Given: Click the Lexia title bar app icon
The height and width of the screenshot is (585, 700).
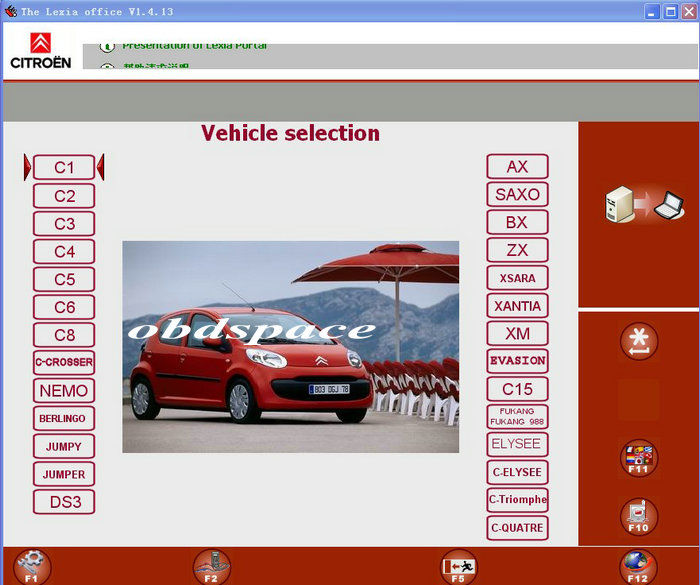Looking at the screenshot, I should click(x=11, y=11).
